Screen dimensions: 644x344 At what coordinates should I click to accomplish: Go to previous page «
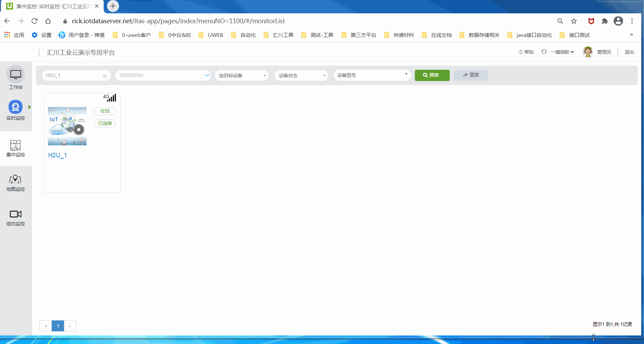point(45,326)
